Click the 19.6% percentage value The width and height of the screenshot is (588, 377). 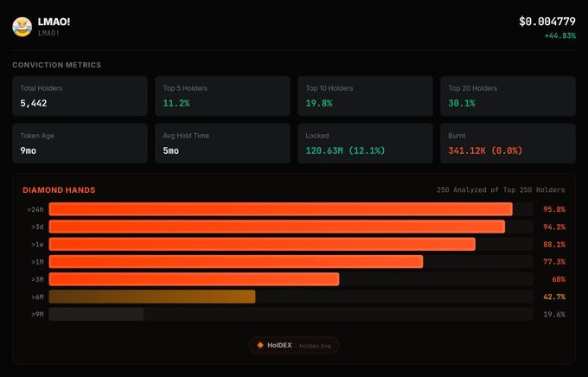click(554, 315)
